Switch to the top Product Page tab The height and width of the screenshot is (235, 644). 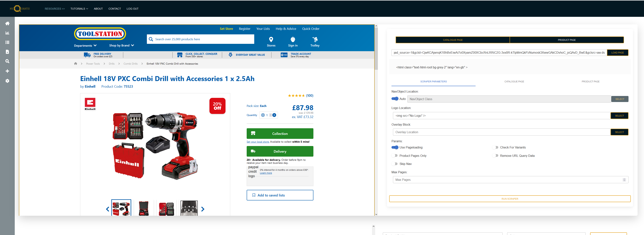[x=567, y=40]
